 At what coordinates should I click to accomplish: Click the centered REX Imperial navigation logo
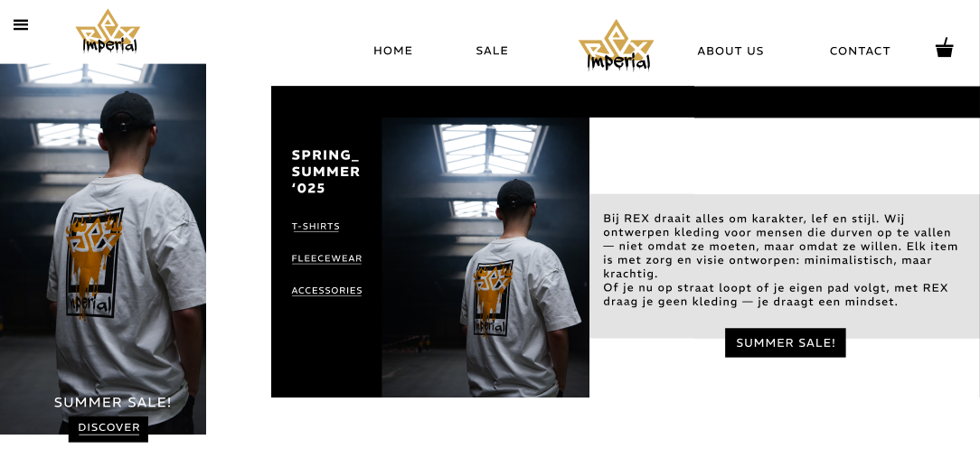tap(617, 45)
